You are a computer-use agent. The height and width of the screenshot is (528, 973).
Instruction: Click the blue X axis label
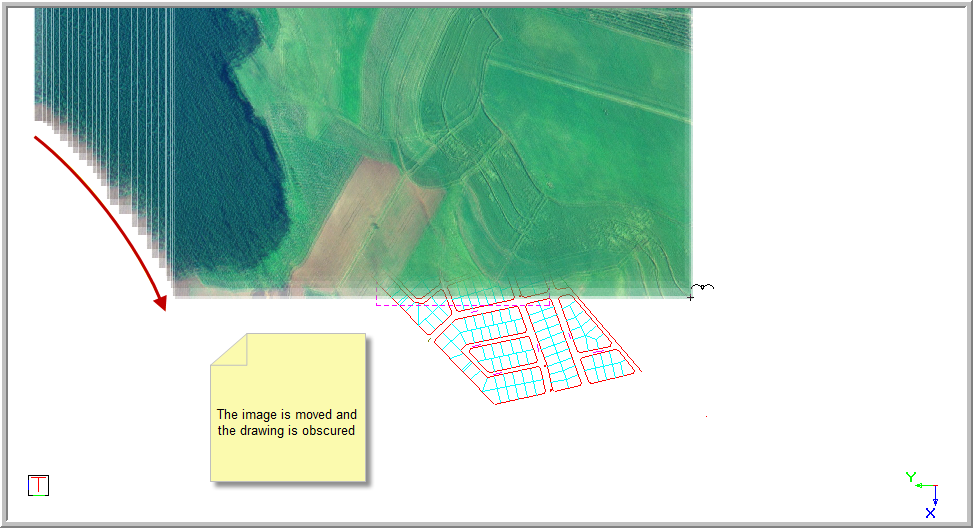930,513
